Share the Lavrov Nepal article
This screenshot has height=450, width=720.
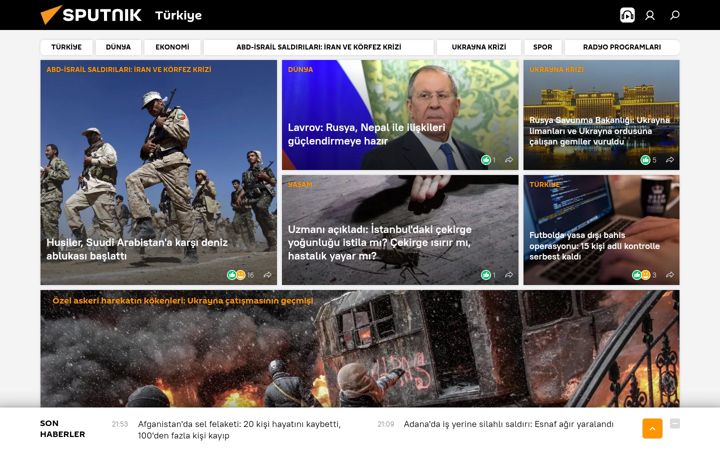coord(509,160)
